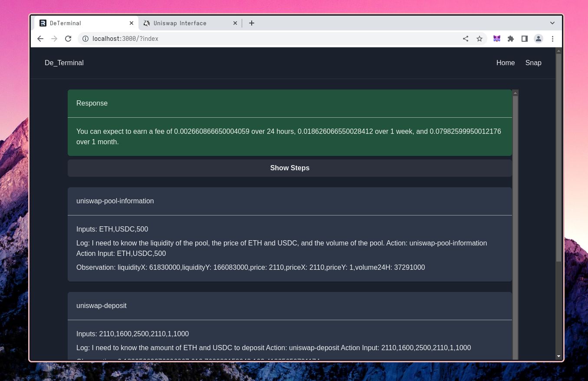The image size is (588, 381).
Task: Click the De_Terminal brand logo text
Action: click(x=64, y=63)
